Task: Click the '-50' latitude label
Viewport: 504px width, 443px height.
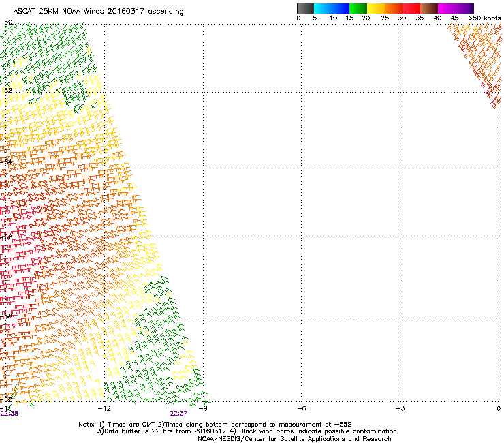Action: click(6, 22)
